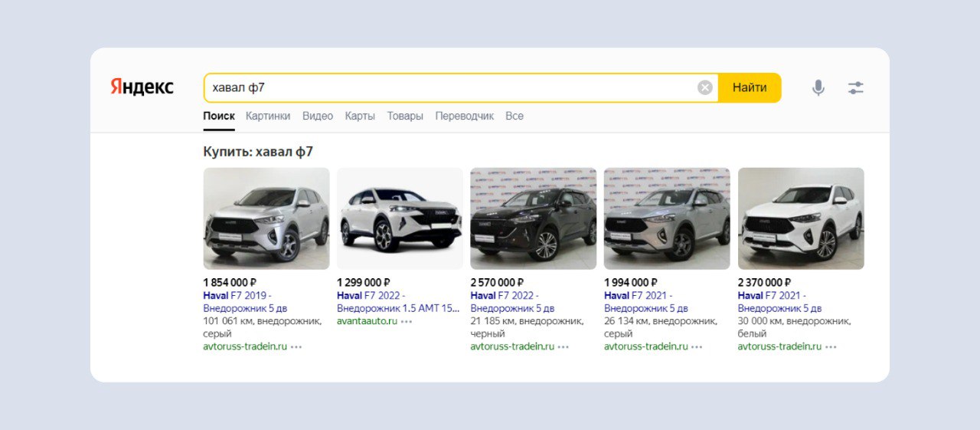980x430 pixels.
Task: Visit avtoruss-tradein.ru under the white 2021 listing
Action: [x=779, y=346]
